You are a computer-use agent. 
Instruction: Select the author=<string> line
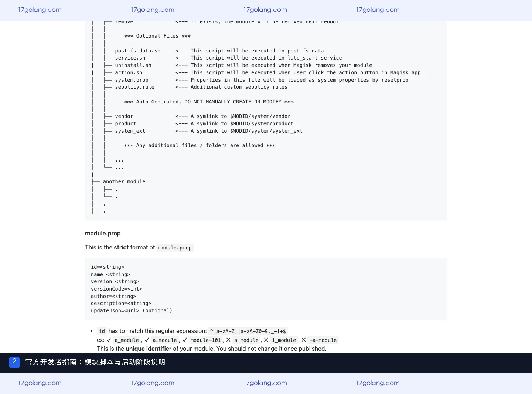tap(113, 296)
